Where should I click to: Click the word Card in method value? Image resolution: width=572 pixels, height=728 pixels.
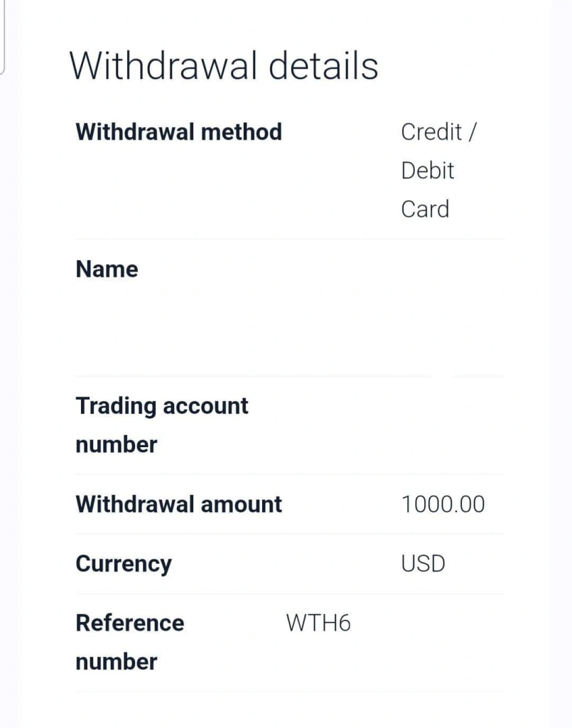tap(425, 209)
